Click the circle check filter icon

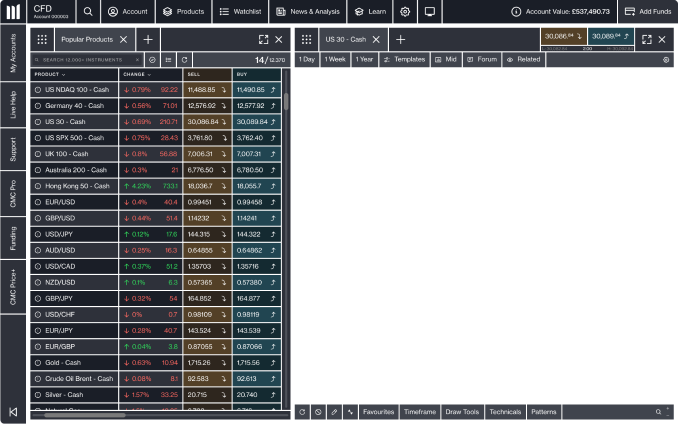click(x=152, y=60)
